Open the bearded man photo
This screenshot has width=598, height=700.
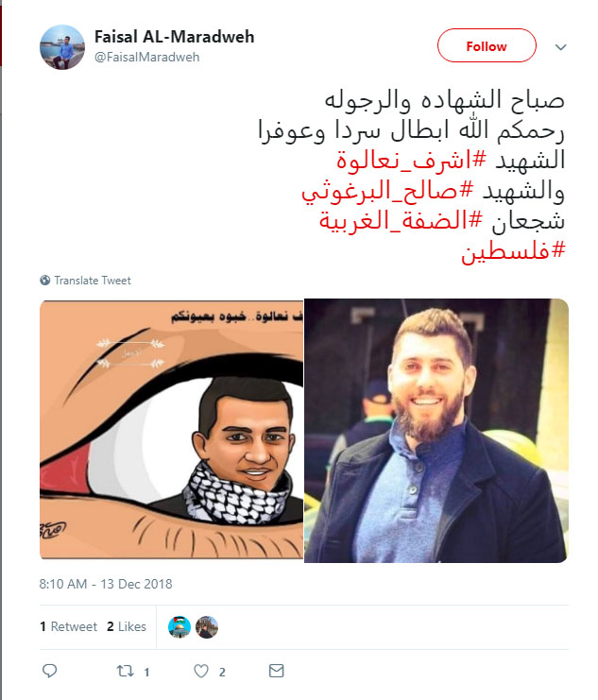[x=436, y=431]
